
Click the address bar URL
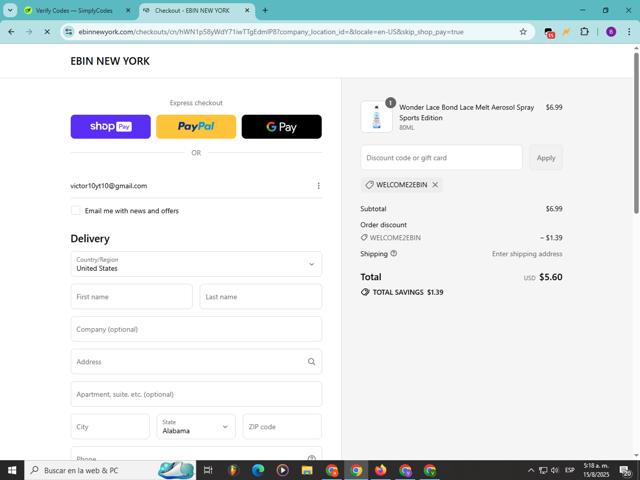[271, 31]
